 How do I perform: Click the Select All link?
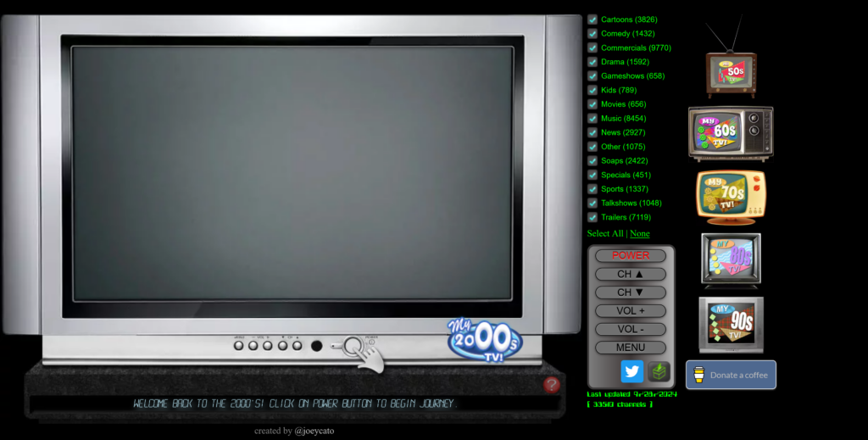click(x=605, y=233)
